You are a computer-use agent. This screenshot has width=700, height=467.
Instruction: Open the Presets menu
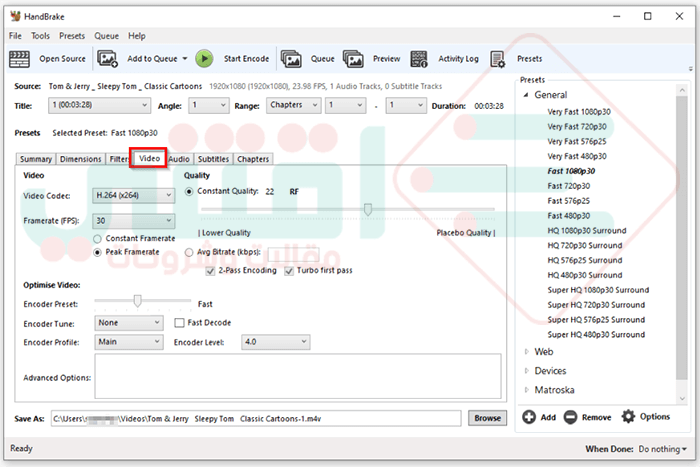tap(72, 36)
